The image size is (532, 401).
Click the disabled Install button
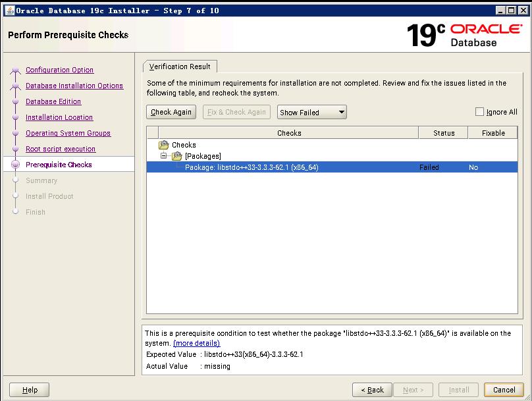[459, 390]
